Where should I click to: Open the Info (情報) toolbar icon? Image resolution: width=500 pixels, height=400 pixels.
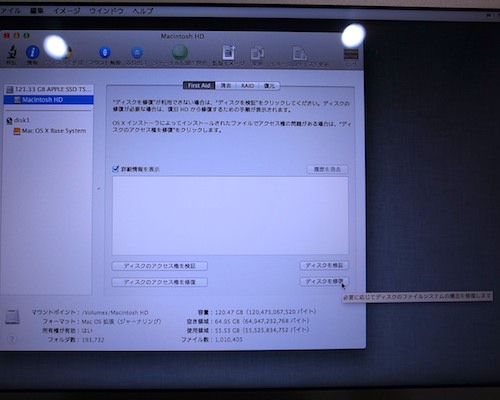click(x=32, y=52)
